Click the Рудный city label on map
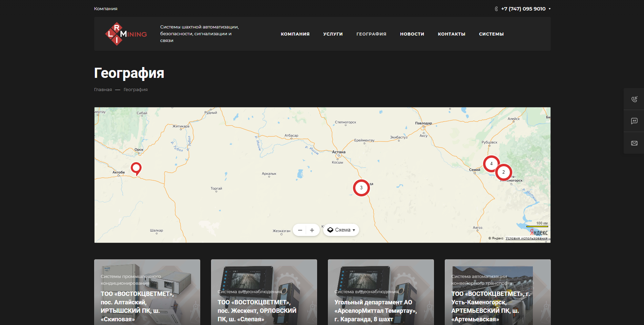 211,113
